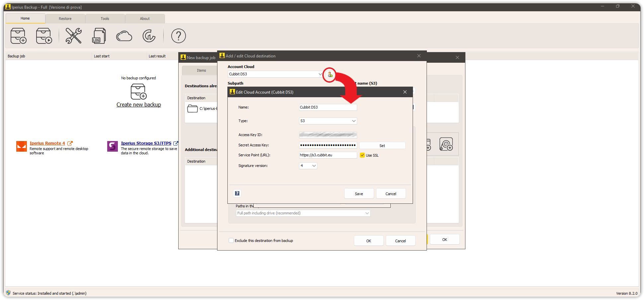This screenshot has height=300, width=644.
Task: Click Cancel in Edit Cloud Account
Action: coord(391,194)
